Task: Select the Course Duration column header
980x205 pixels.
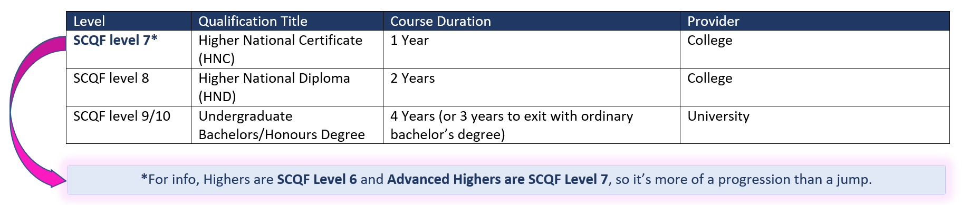Action: 532,21
